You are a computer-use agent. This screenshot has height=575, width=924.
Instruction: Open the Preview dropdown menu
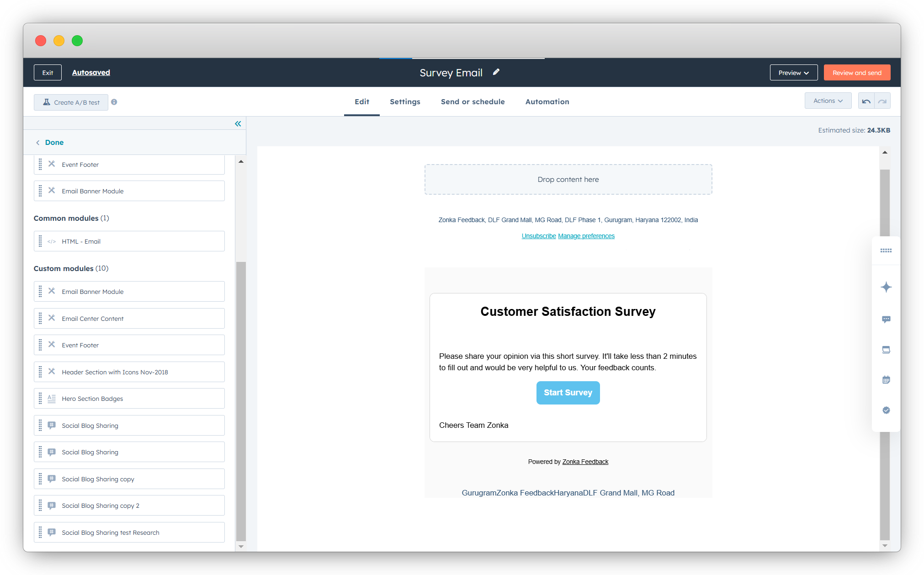pyautogui.click(x=792, y=72)
